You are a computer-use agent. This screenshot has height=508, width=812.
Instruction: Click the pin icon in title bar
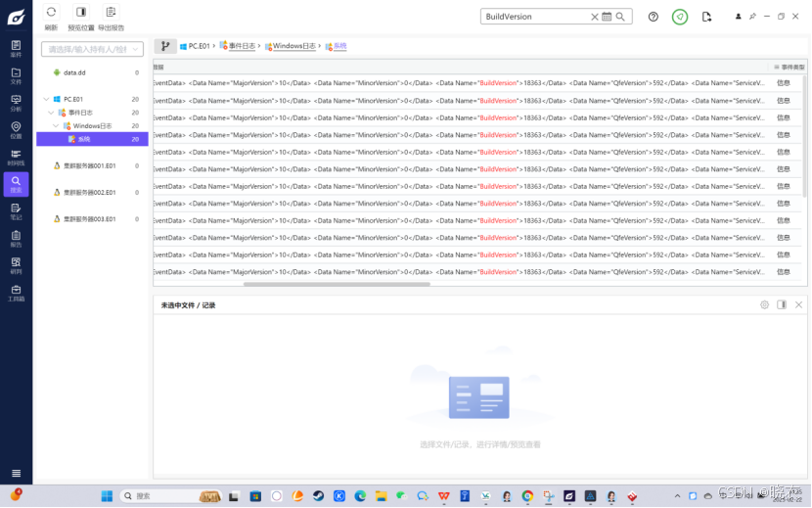[x=752, y=17]
